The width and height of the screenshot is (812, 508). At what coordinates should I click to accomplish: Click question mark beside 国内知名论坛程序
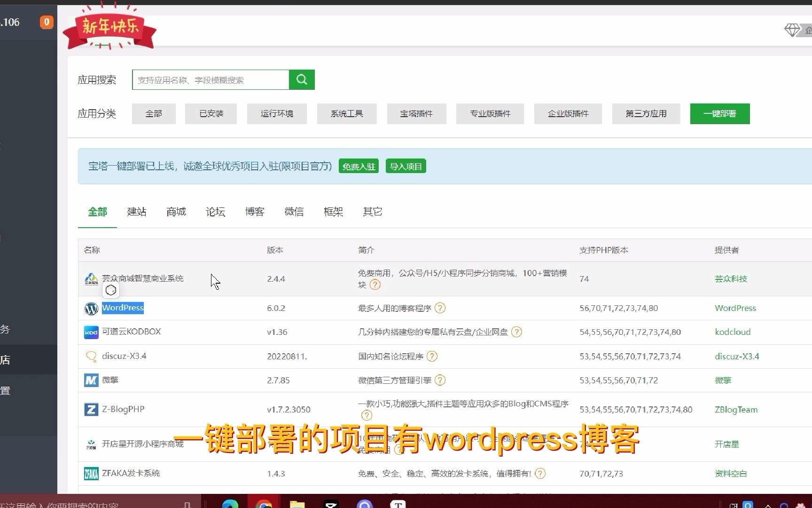pos(432,357)
